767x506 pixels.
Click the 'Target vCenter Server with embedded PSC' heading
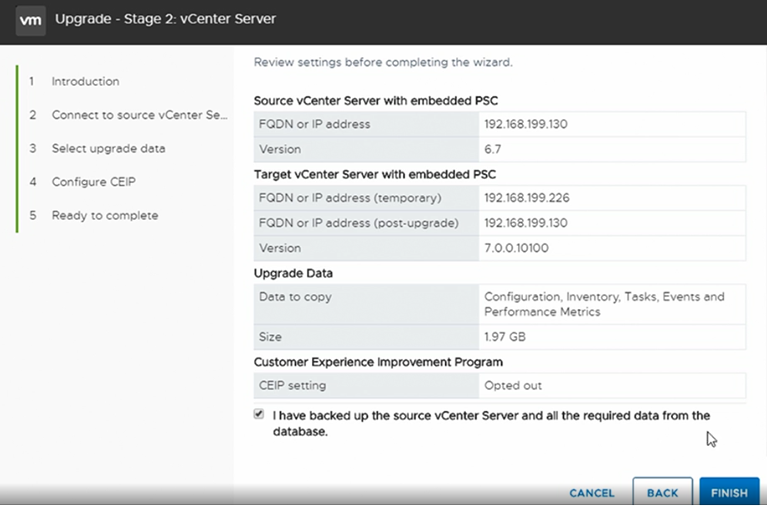(375, 175)
